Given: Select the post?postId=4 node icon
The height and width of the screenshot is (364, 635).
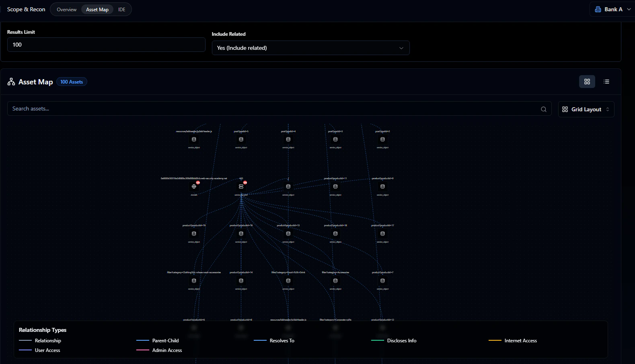Looking at the screenshot, I should 288,139.
